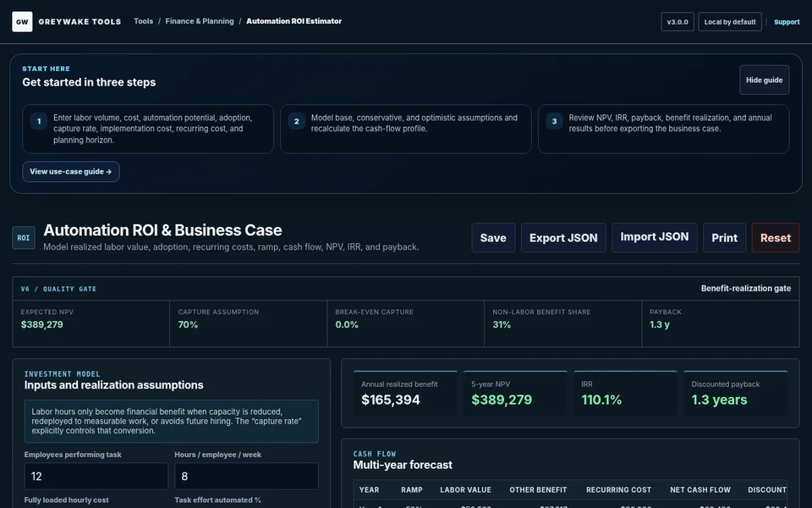Open the Support link
The width and height of the screenshot is (812, 508).
tap(787, 22)
